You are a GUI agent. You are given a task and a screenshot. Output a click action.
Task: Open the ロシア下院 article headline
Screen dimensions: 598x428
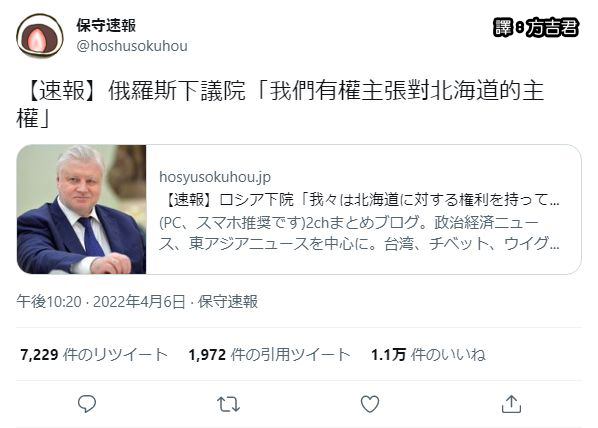[361, 200]
